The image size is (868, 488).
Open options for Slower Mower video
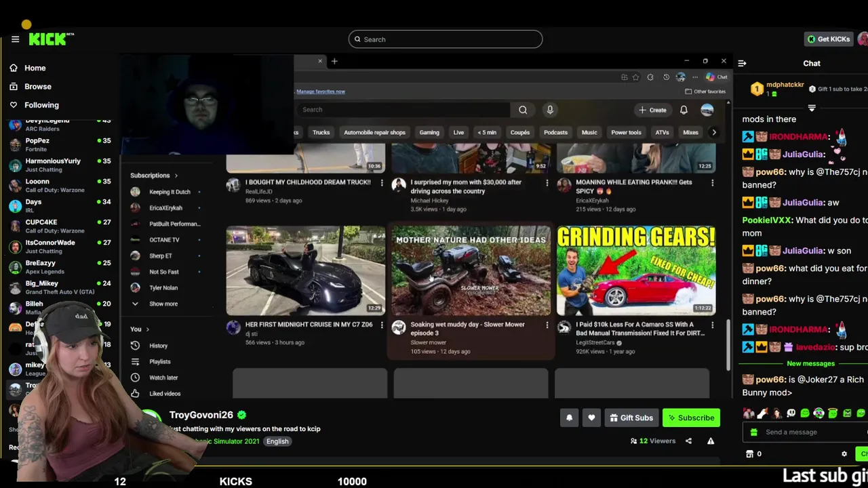[547, 325]
